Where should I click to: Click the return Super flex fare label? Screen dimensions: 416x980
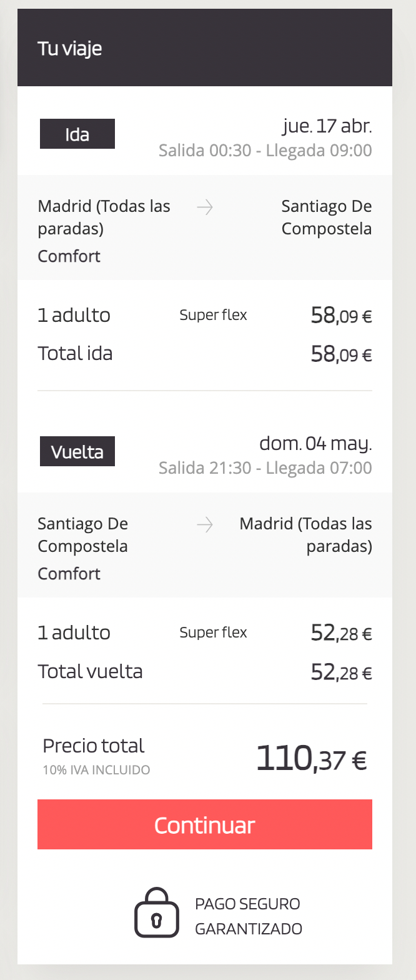(213, 632)
